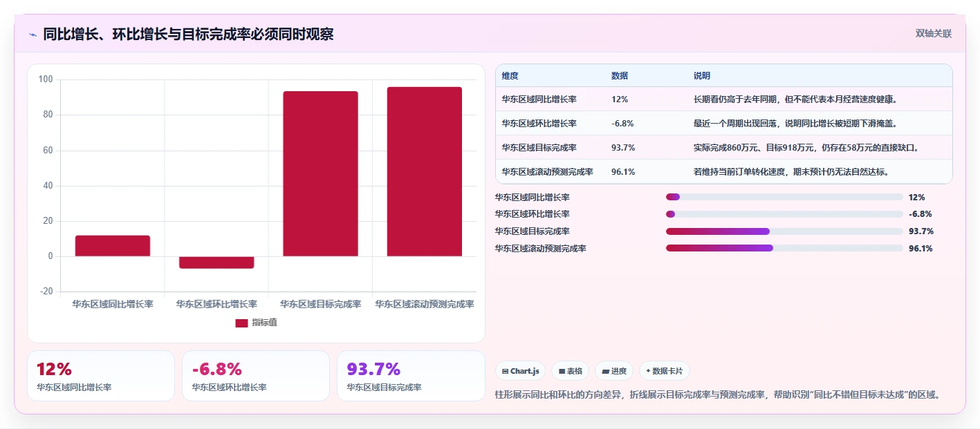Click the 华东区域目标完成率 bar in the chart

[x=320, y=173]
